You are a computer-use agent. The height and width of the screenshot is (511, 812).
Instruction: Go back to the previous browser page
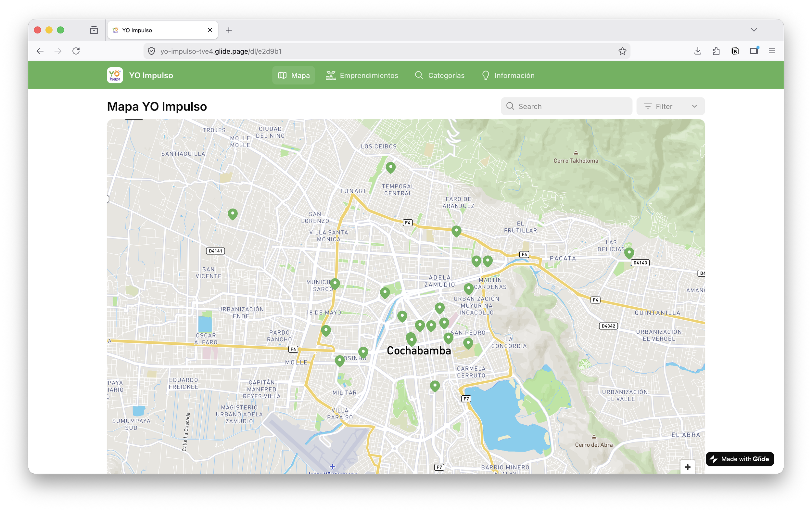40,51
